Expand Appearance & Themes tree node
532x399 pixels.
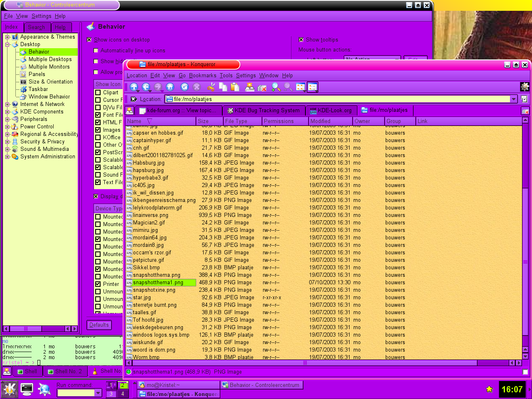point(7,37)
